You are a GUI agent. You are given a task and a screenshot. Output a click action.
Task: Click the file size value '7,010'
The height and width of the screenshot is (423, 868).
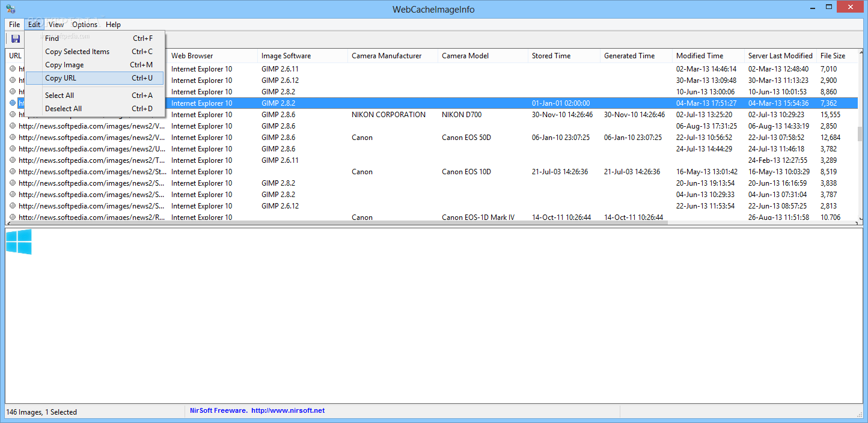(x=828, y=69)
